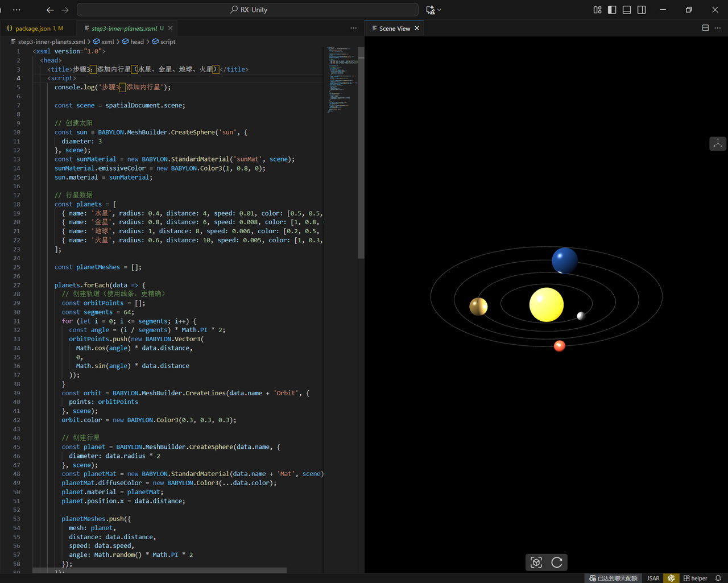The height and width of the screenshot is (583, 728).
Task: Click 'planet.material = planetMat;' line
Action: point(113,491)
